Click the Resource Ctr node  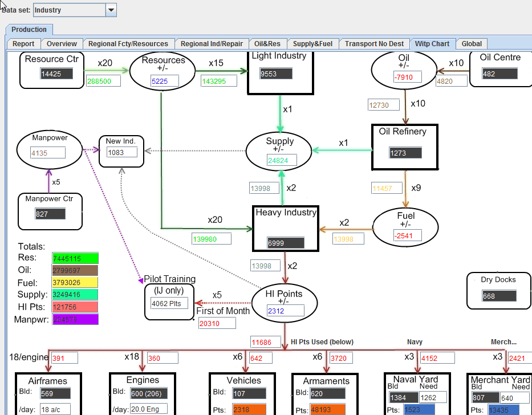pos(51,70)
